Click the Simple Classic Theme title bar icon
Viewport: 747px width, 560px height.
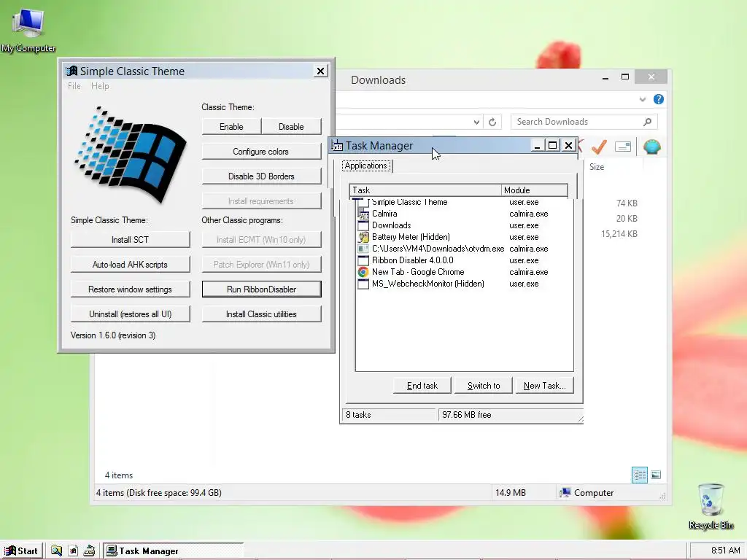point(71,71)
